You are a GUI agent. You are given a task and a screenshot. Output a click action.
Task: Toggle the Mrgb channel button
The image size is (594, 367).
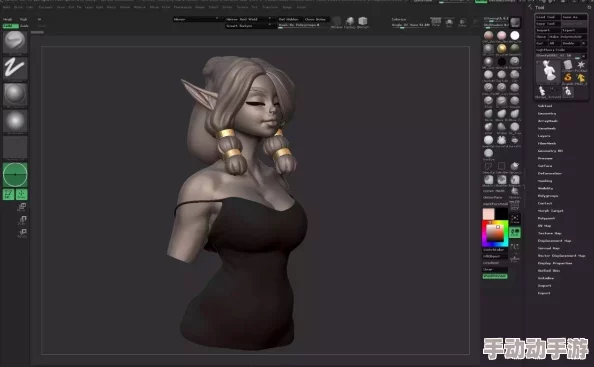click(8, 19)
